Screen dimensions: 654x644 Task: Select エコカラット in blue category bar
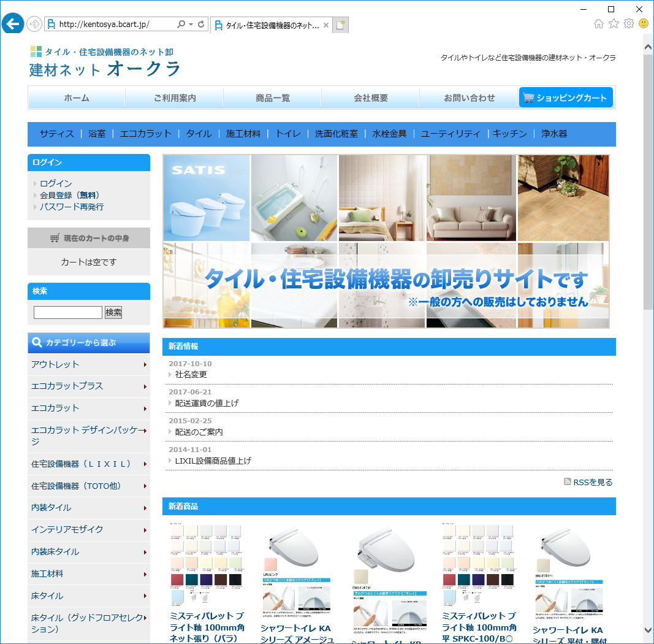(x=145, y=134)
